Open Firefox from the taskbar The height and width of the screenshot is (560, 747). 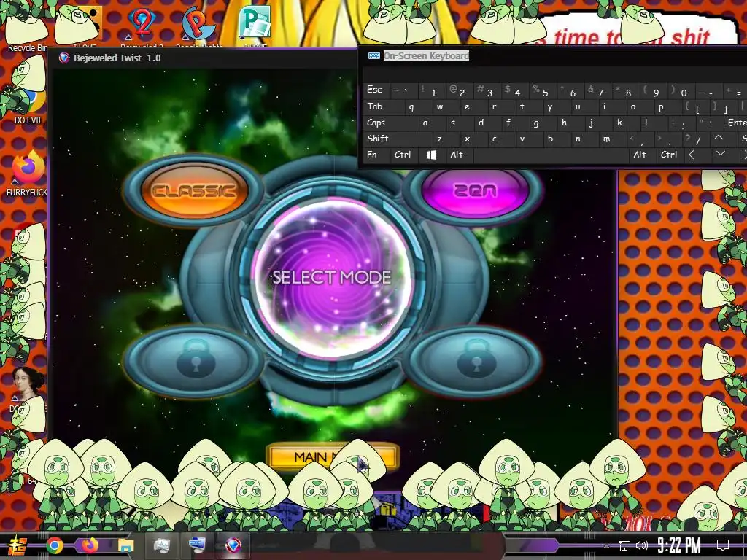tap(90, 545)
